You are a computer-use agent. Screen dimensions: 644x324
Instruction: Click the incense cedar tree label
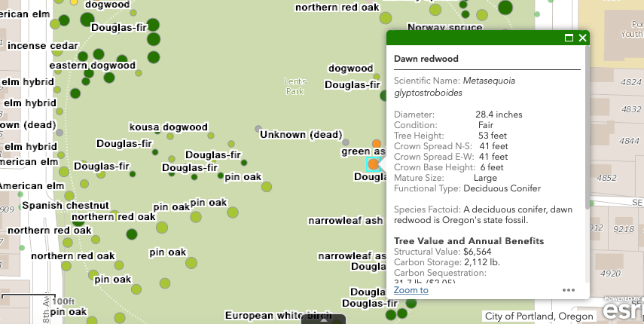tap(43, 46)
